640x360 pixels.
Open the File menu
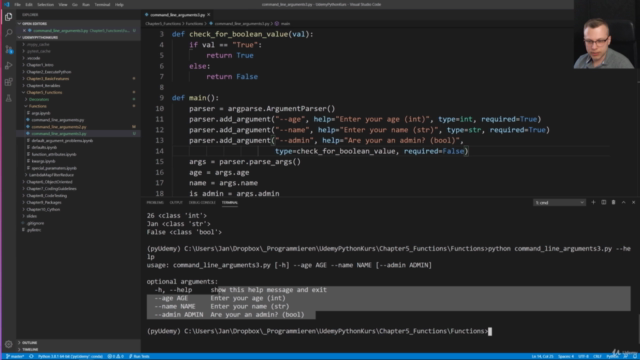point(18,4)
